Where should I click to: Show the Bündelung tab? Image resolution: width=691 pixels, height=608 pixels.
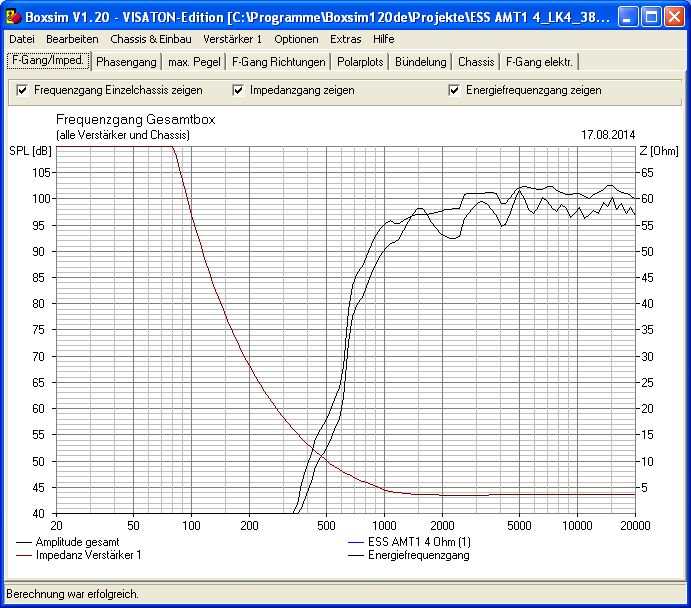coord(420,62)
